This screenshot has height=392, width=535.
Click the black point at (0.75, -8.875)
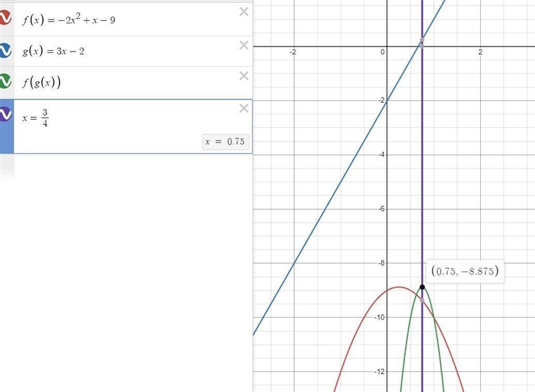click(x=422, y=287)
